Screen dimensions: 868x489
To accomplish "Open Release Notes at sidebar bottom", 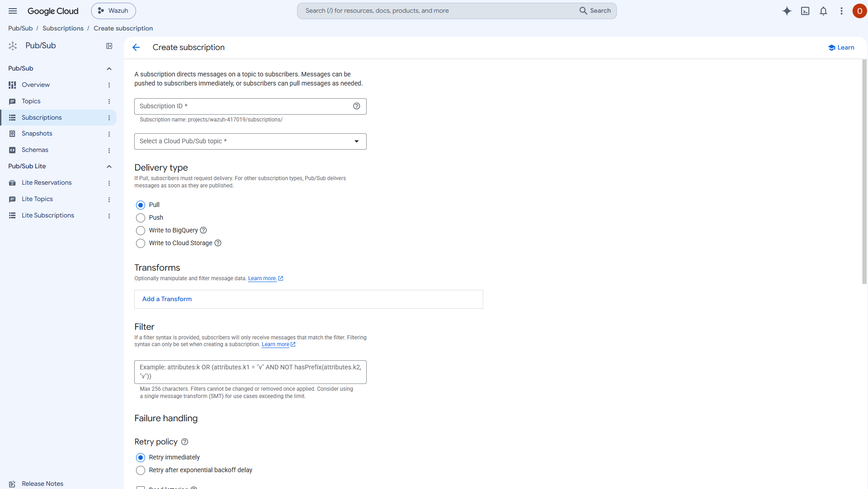I will (42, 484).
